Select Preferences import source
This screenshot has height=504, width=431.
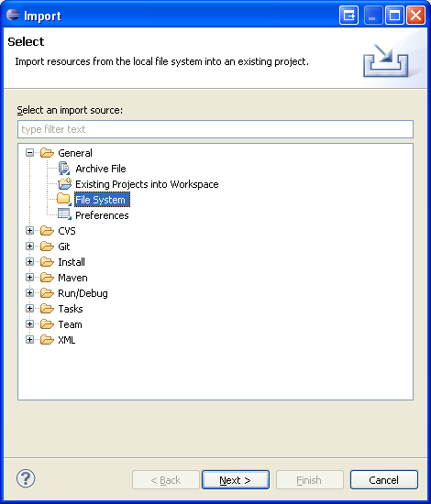pos(102,215)
